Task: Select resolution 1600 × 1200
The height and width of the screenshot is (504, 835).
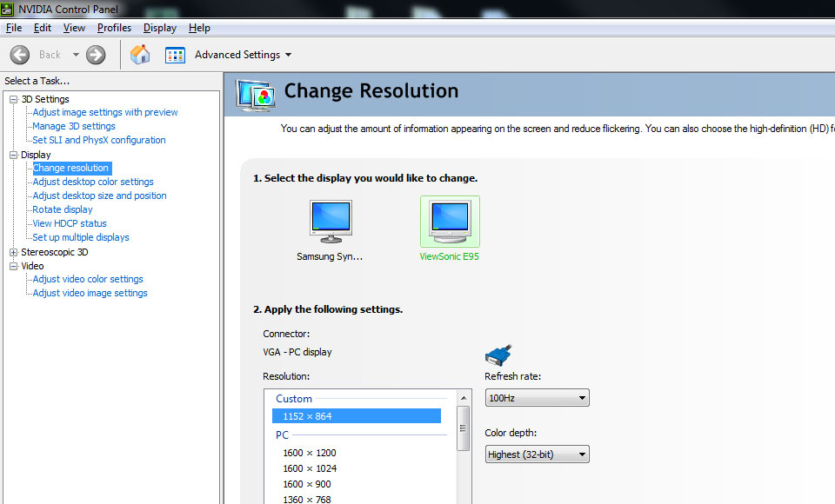Action: click(310, 453)
